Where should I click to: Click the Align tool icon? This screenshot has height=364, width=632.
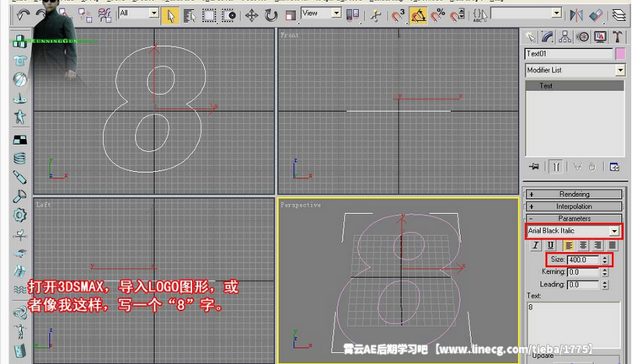[x=596, y=16]
